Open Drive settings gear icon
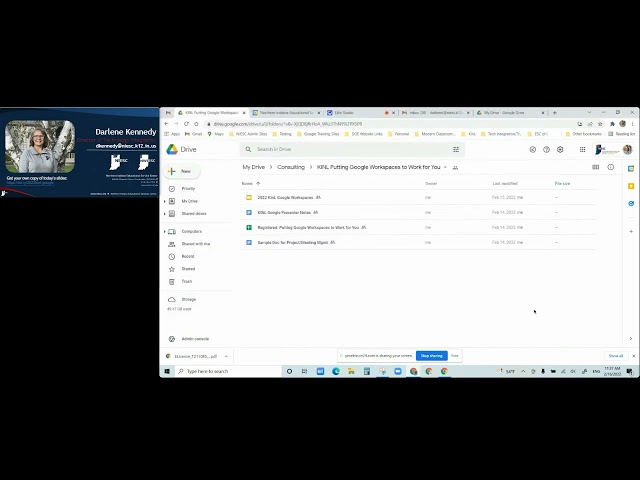640x480 pixels. 560,149
